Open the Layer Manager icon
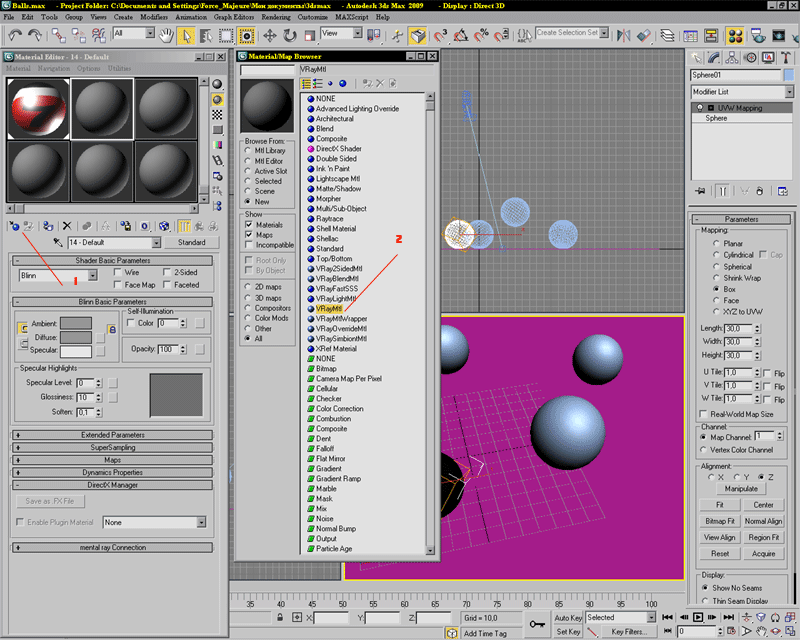Viewport: 800px width, 640px height. [667, 35]
